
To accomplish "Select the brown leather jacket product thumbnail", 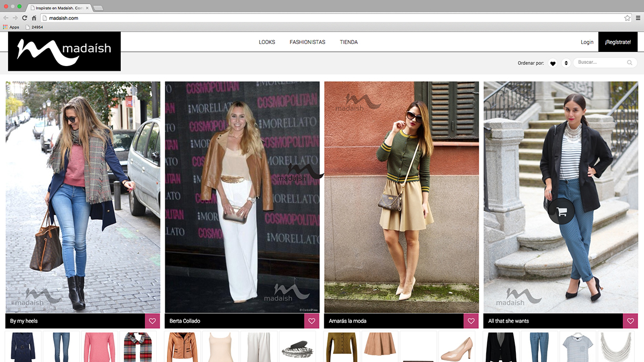I will tap(182, 346).
